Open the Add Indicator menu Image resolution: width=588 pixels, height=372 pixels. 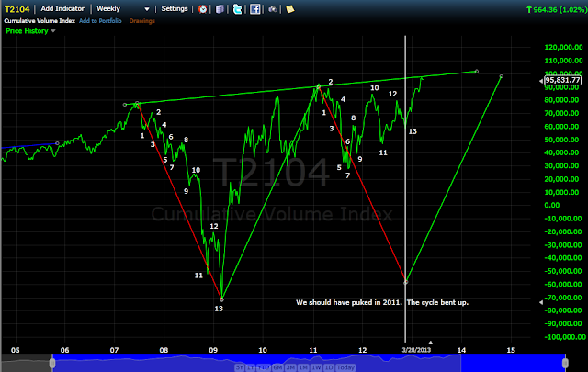click(62, 8)
